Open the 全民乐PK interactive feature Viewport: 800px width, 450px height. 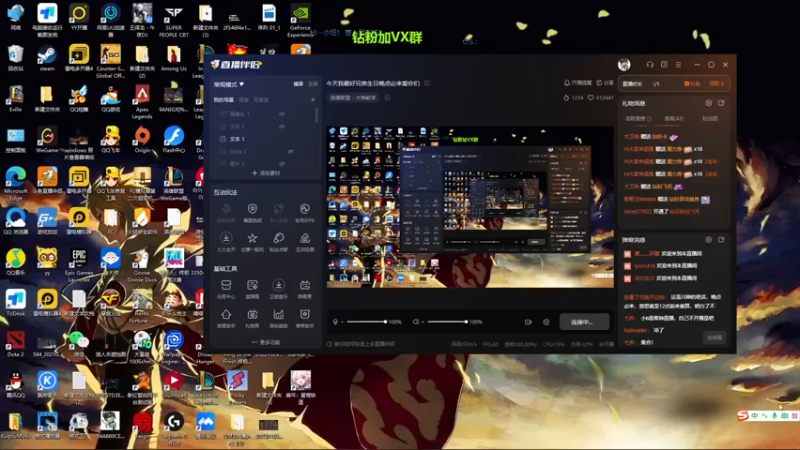[x=305, y=212]
